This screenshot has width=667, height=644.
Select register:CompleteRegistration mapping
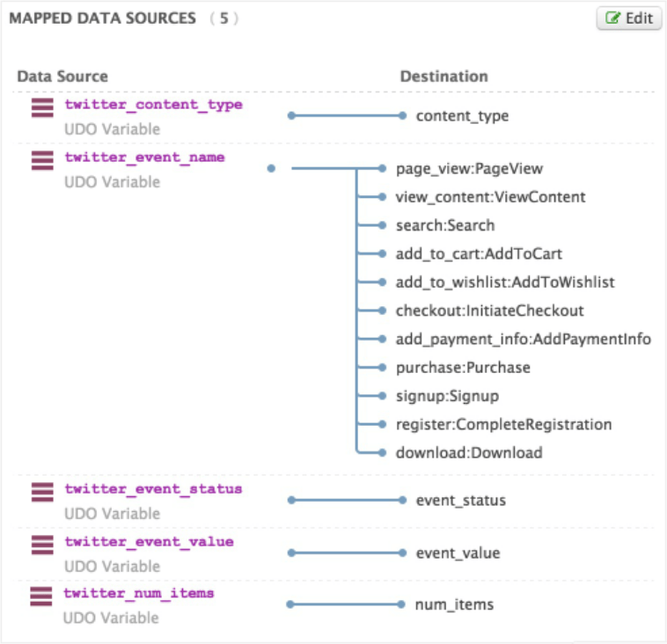click(503, 424)
